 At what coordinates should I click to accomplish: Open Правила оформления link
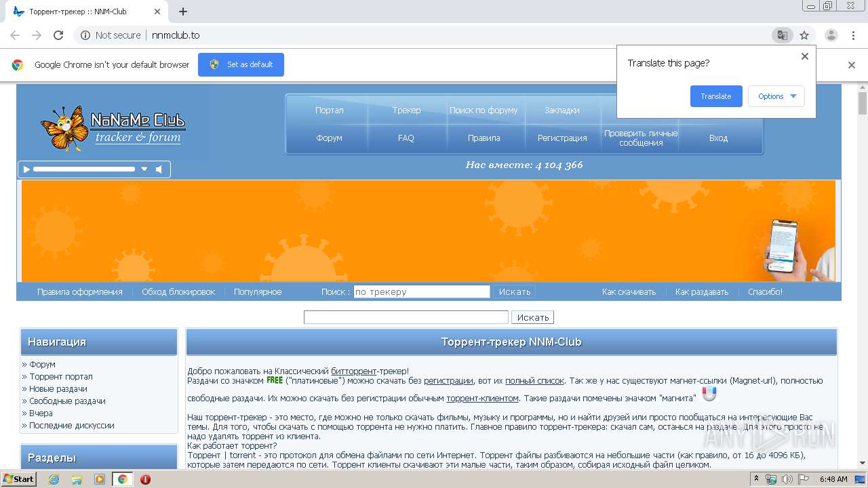click(x=80, y=292)
